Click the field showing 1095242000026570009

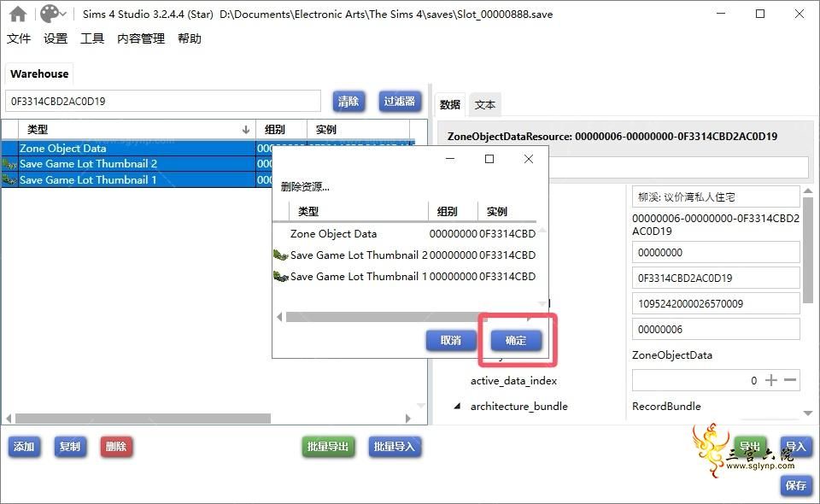point(716,304)
